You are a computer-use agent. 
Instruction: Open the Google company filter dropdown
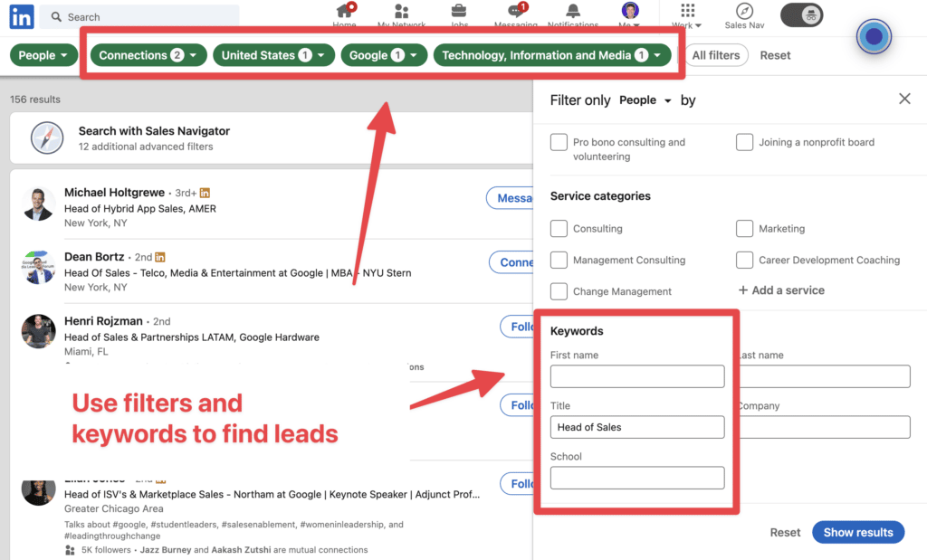click(x=383, y=55)
